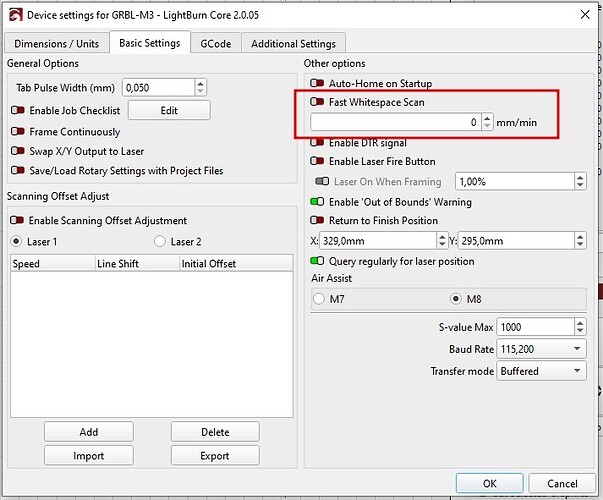Close the Device settings dialog

click(585, 15)
